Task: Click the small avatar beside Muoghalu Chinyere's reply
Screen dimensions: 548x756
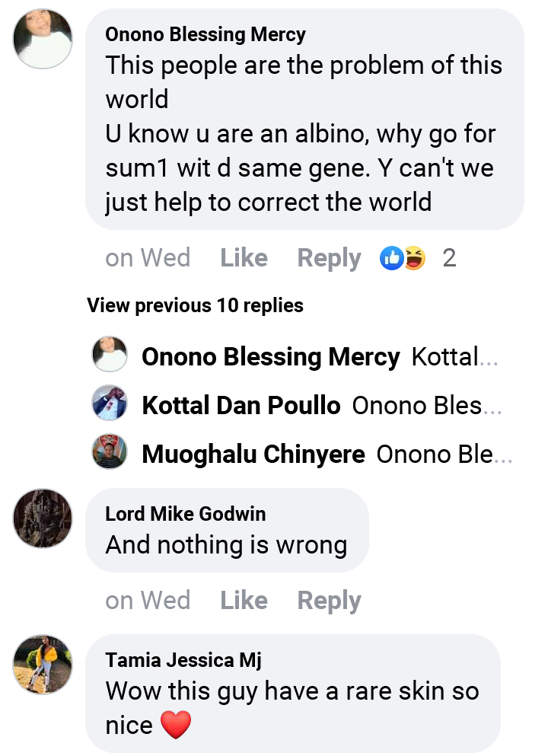Action: (x=110, y=452)
